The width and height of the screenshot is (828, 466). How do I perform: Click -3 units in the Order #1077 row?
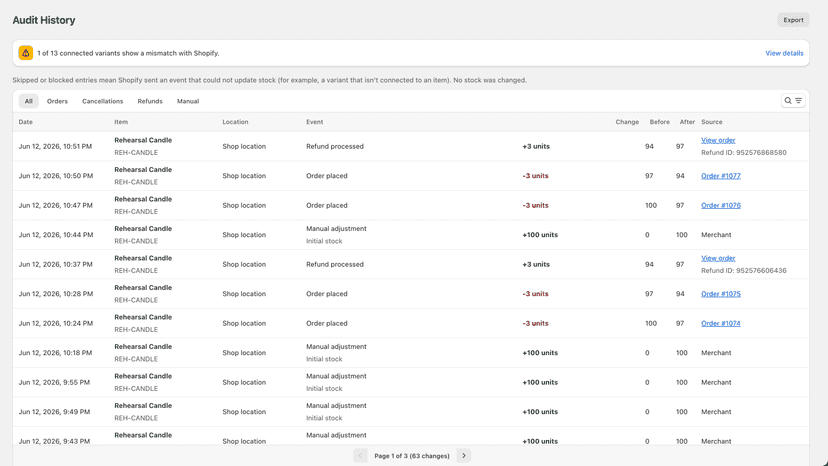pyautogui.click(x=535, y=176)
